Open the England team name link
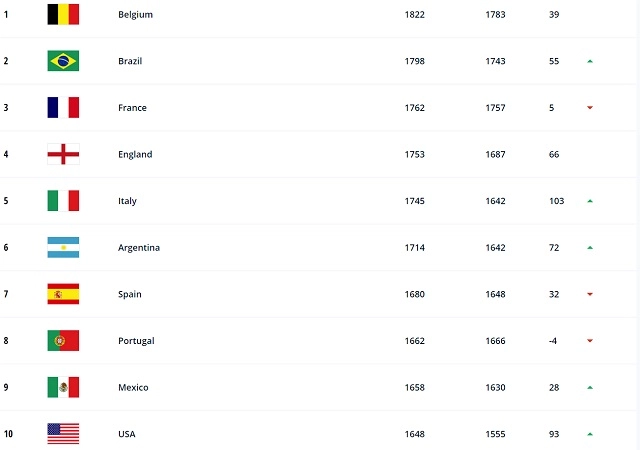 pos(135,154)
